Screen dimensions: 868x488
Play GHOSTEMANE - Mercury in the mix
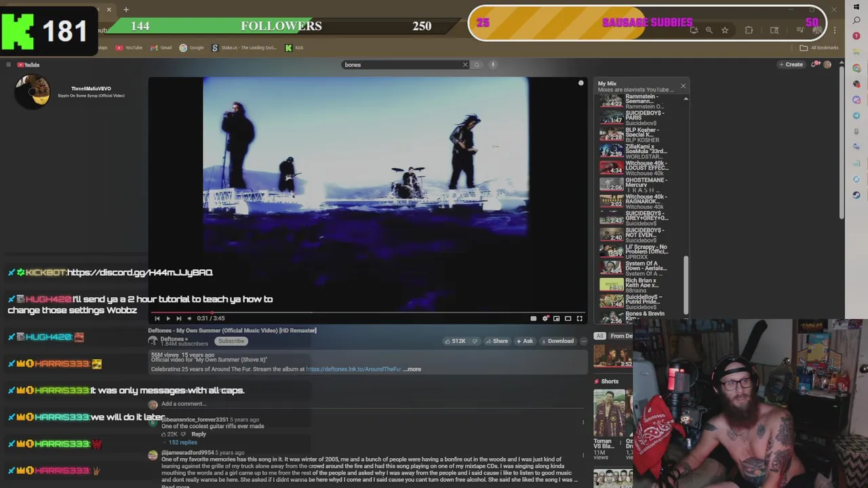(x=634, y=185)
